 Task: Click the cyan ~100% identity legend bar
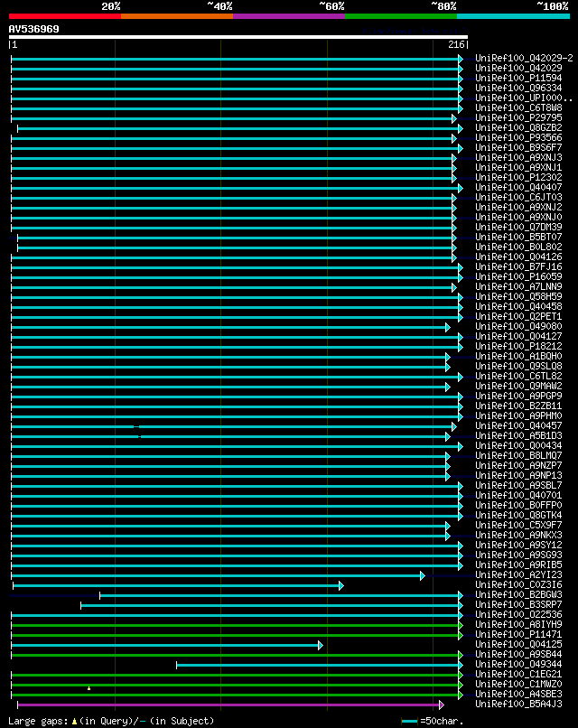pyautogui.click(x=514, y=16)
